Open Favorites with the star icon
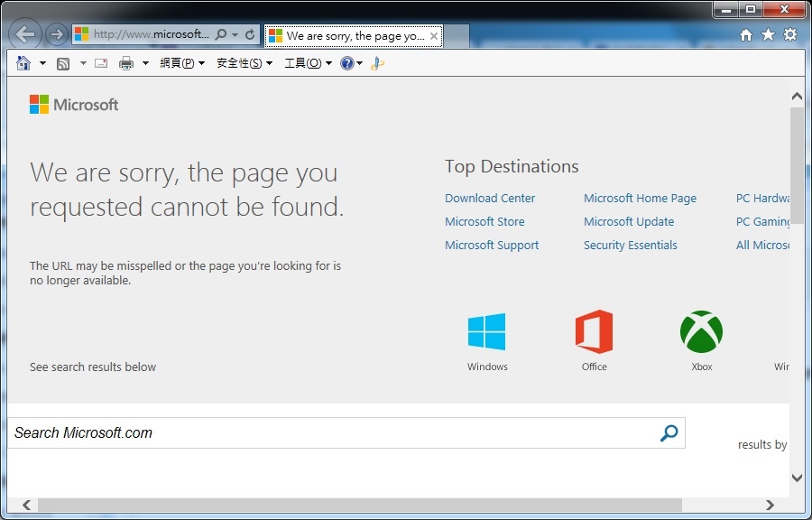Image resolution: width=812 pixels, height=520 pixels. 768,34
